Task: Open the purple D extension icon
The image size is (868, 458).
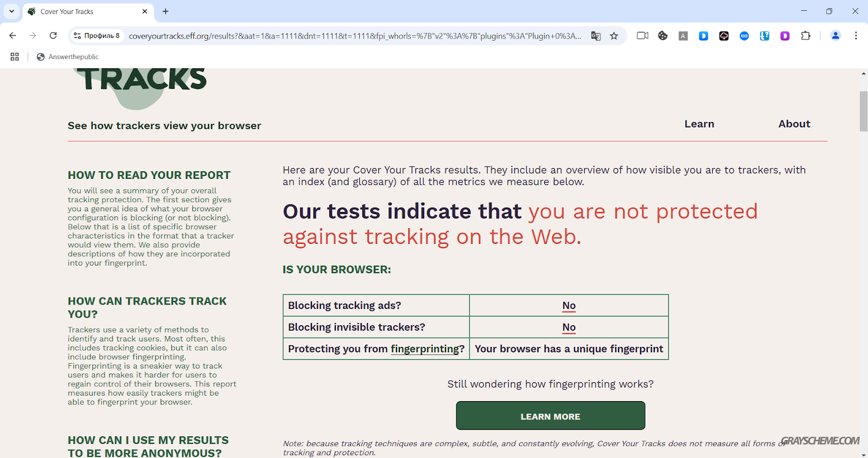Action: pos(785,36)
